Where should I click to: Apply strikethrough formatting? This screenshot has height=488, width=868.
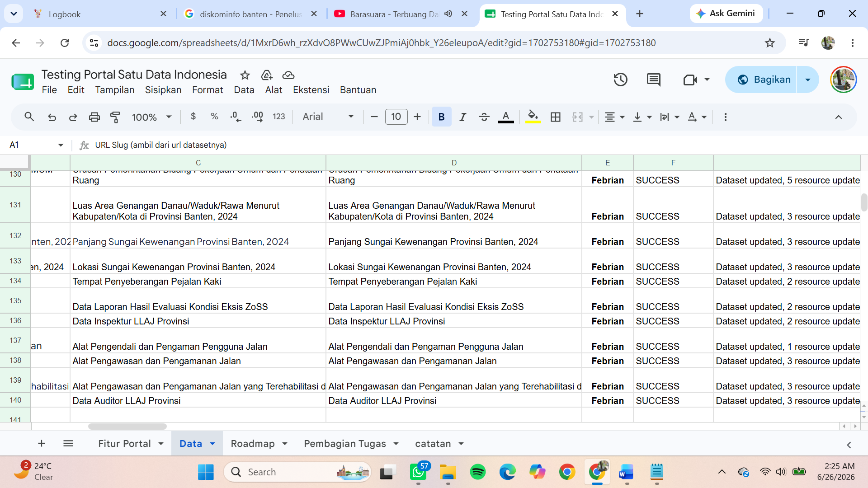click(484, 117)
